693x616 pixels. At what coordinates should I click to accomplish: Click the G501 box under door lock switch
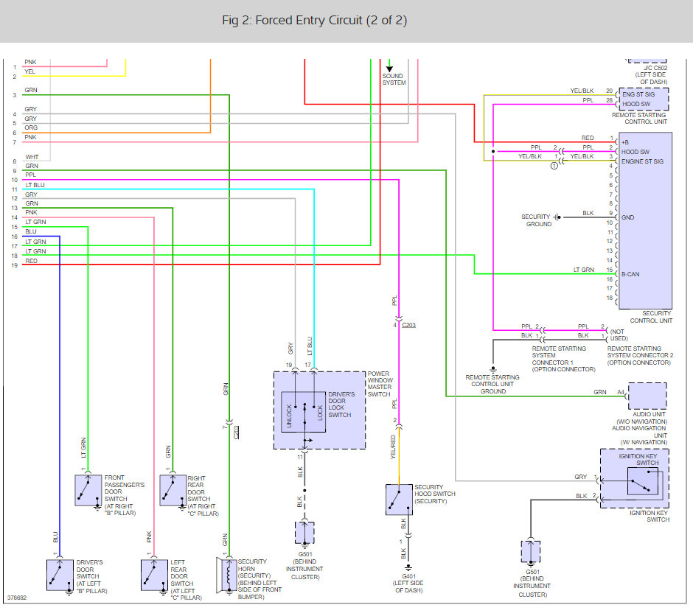pos(304,533)
